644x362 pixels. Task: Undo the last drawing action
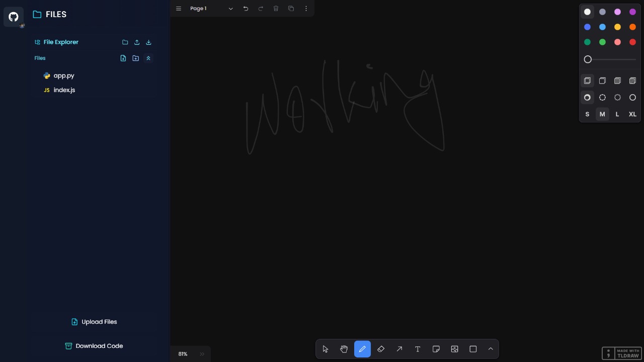tap(246, 9)
